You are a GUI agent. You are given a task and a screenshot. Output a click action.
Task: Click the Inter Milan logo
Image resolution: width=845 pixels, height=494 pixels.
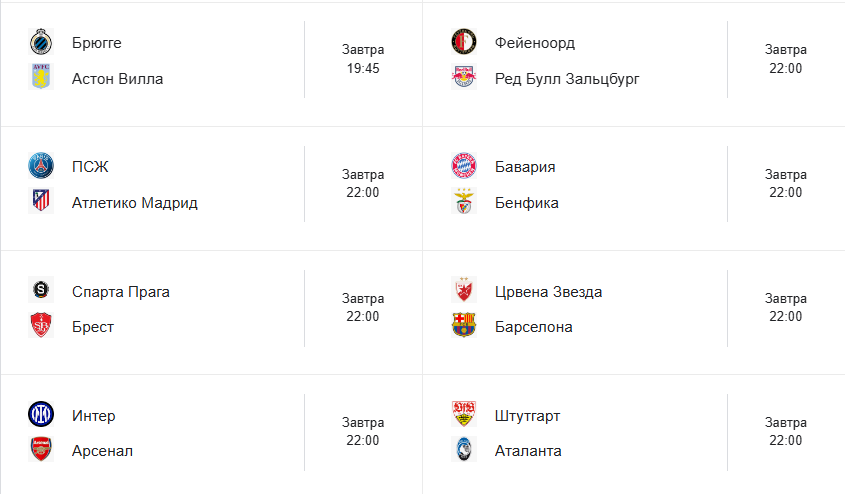coord(40,415)
